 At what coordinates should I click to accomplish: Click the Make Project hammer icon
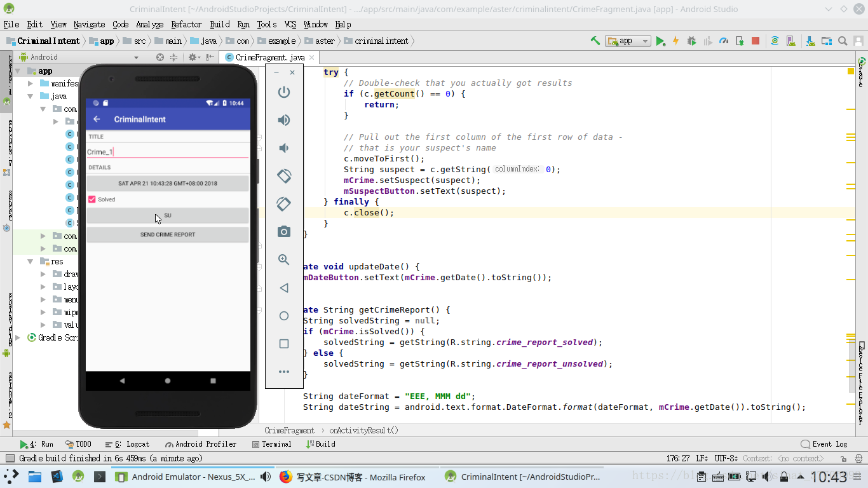click(x=595, y=41)
